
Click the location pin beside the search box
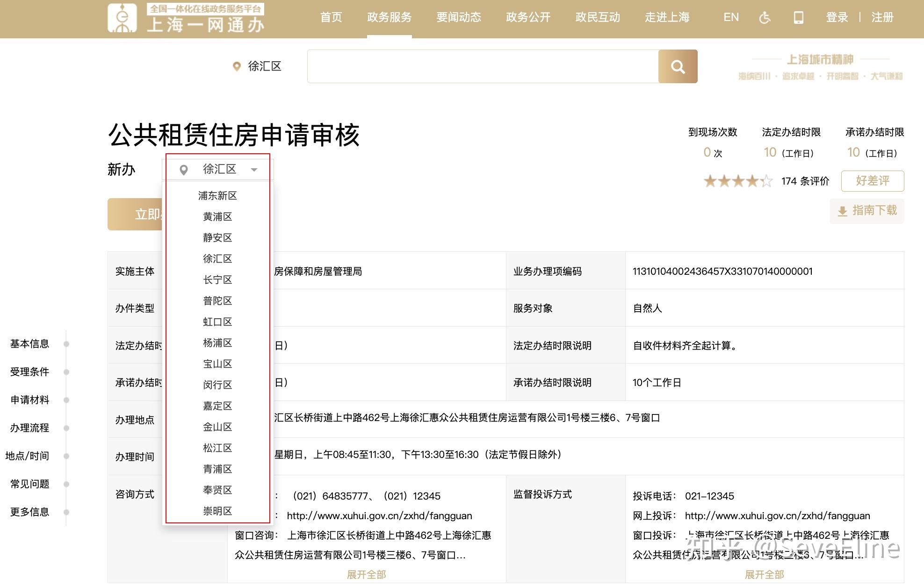[237, 66]
